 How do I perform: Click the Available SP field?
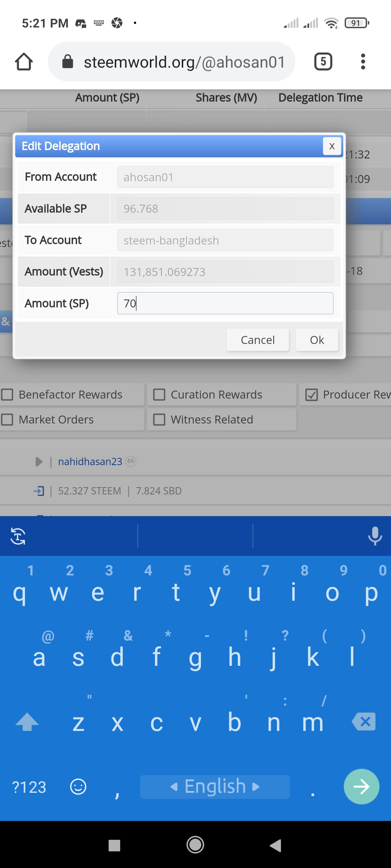[225, 209]
